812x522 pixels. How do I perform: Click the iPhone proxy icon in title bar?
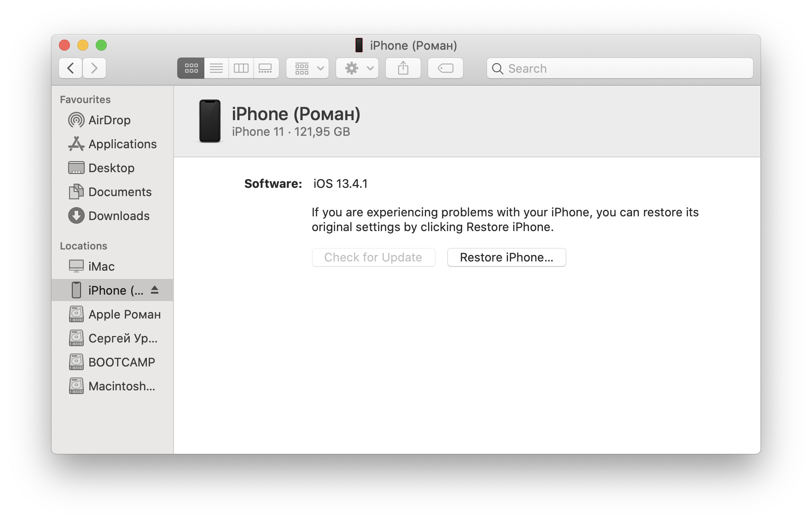tap(359, 45)
